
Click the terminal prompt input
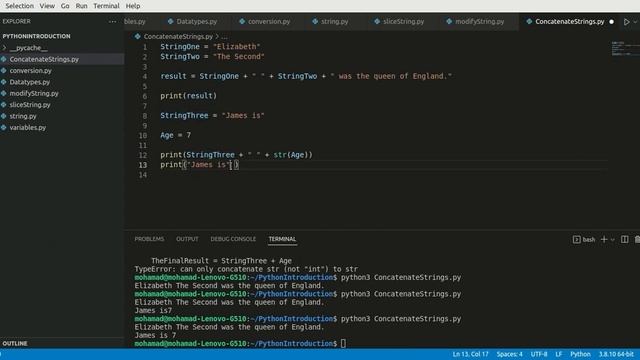[x=343, y=343]
